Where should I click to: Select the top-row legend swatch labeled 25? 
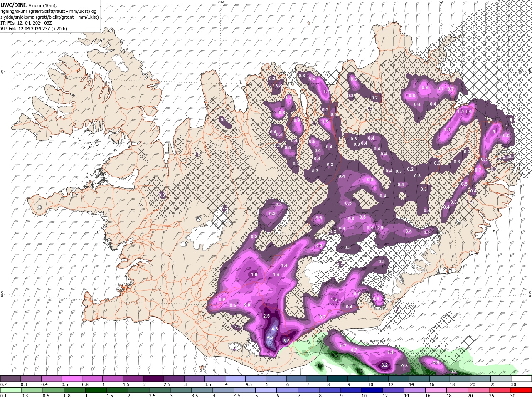click(x=501, y=379)
